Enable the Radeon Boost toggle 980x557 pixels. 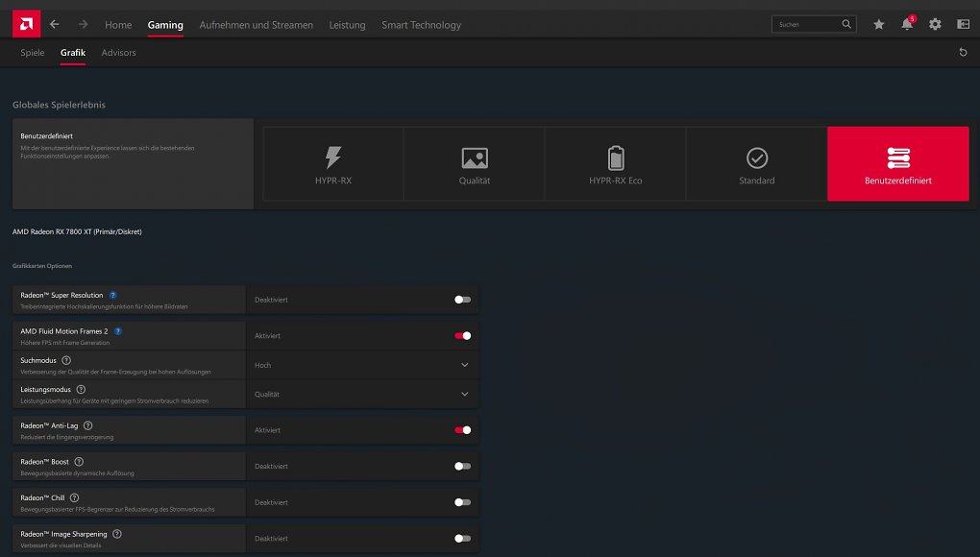tap(462, 467)
